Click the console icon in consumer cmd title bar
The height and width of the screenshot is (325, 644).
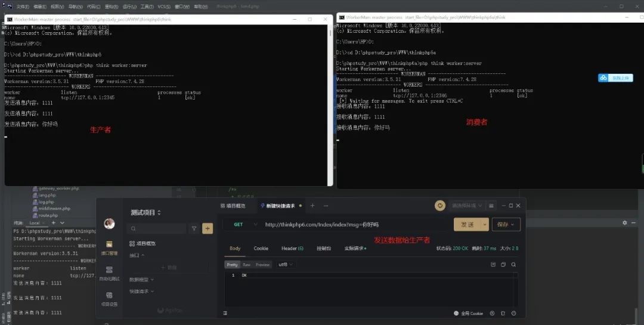[341, 17]
